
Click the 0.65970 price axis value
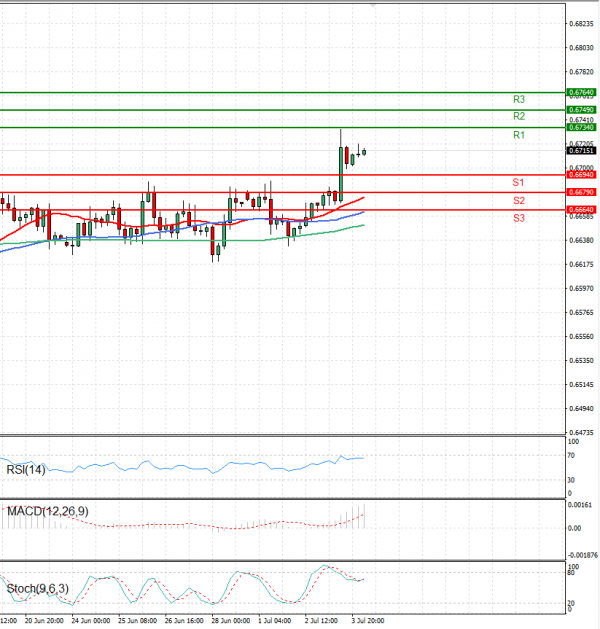point(582,289)
